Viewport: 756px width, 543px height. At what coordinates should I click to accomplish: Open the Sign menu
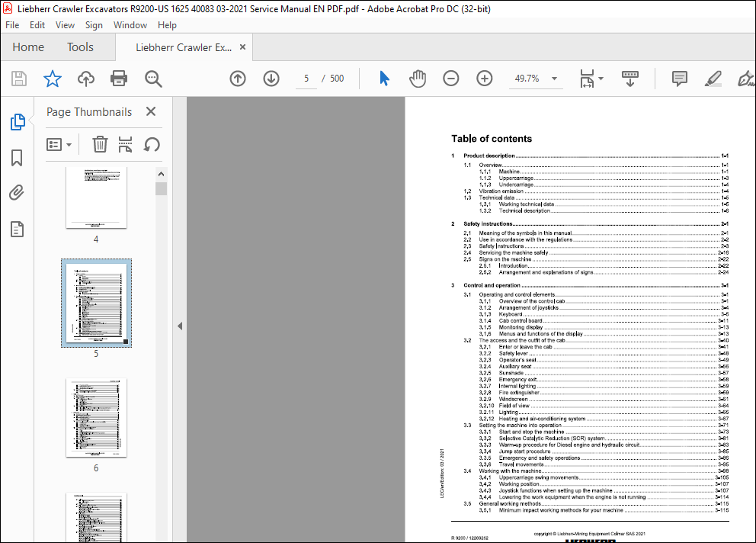(94, 25)
